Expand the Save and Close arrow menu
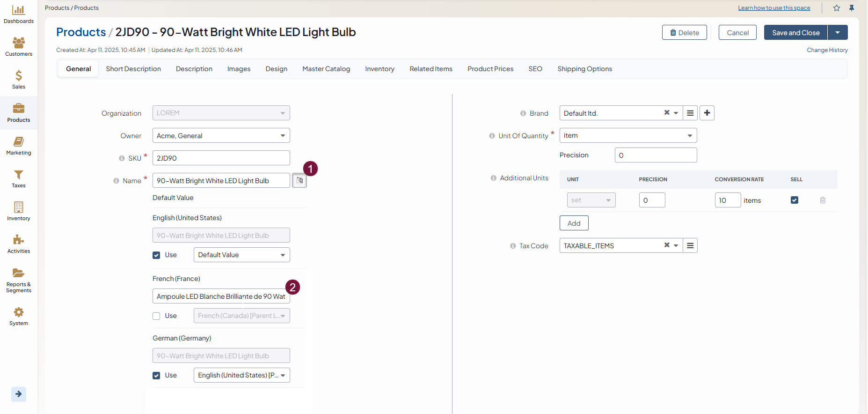Screen dimensions: 868x414 pyautogui.click(x=838, y=33)
